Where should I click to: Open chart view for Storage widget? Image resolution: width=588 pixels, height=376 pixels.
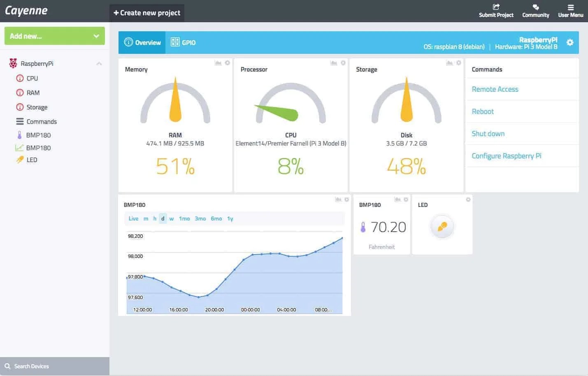pyautogui.click(x=449, y=63)
